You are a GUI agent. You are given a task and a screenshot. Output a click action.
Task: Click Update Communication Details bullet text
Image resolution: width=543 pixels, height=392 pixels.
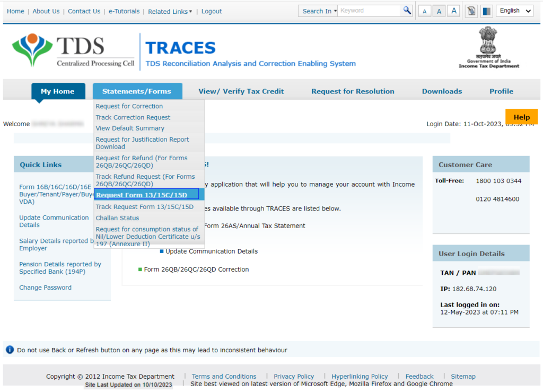click(x=212, y=251)
